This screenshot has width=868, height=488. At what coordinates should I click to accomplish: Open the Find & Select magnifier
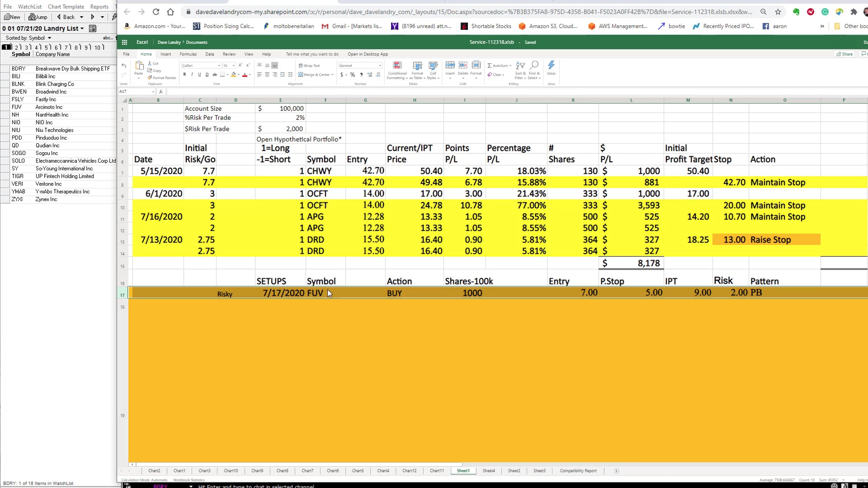[534, 65]
